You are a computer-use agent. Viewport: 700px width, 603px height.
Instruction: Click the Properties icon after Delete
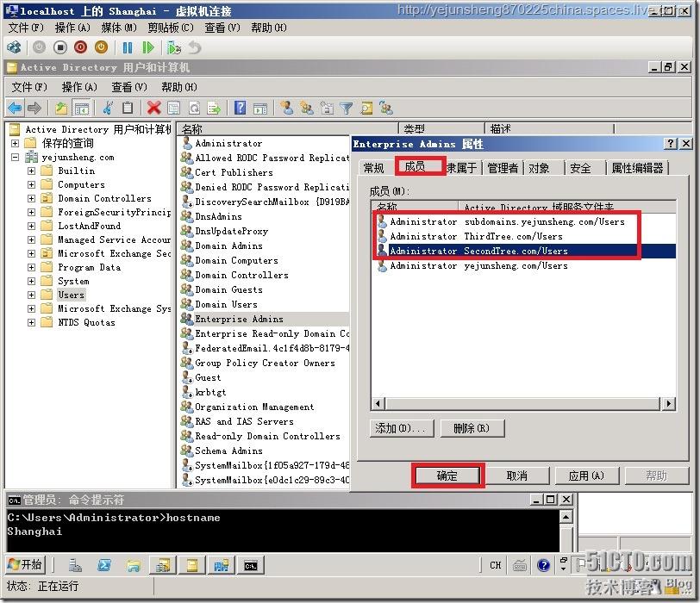(173, 108)
